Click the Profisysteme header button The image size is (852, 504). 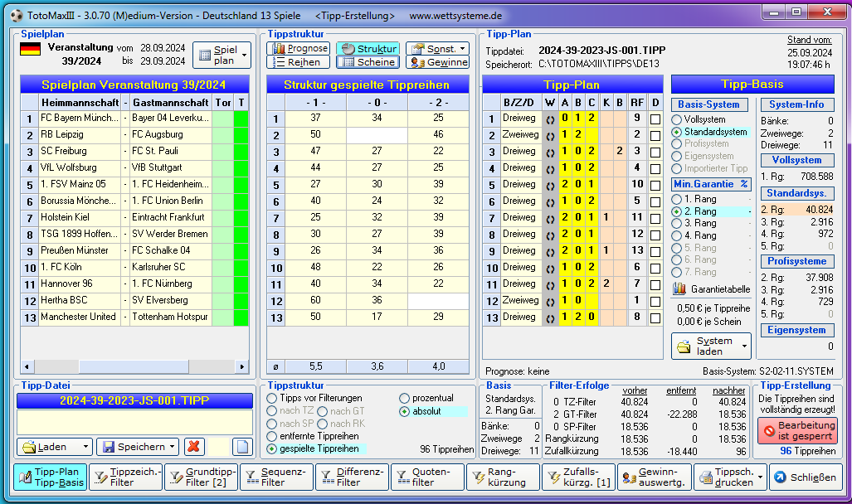pos(796,260)
